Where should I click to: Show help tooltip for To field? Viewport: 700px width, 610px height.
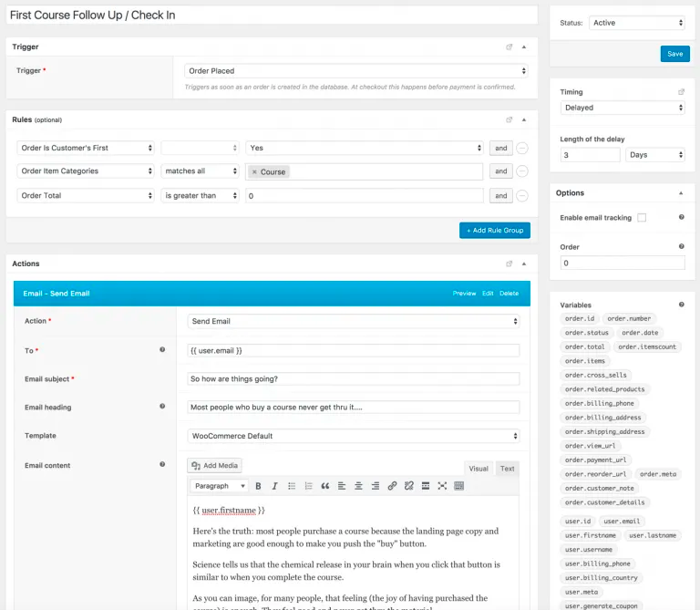(162, 349)
